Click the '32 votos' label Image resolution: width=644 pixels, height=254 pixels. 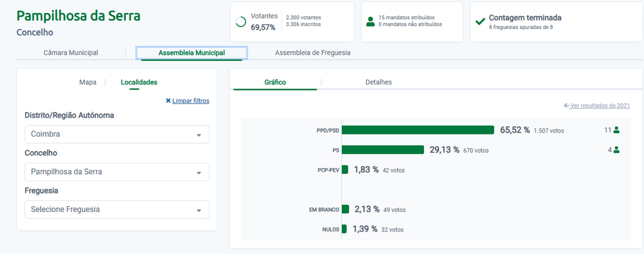[392, 230]
